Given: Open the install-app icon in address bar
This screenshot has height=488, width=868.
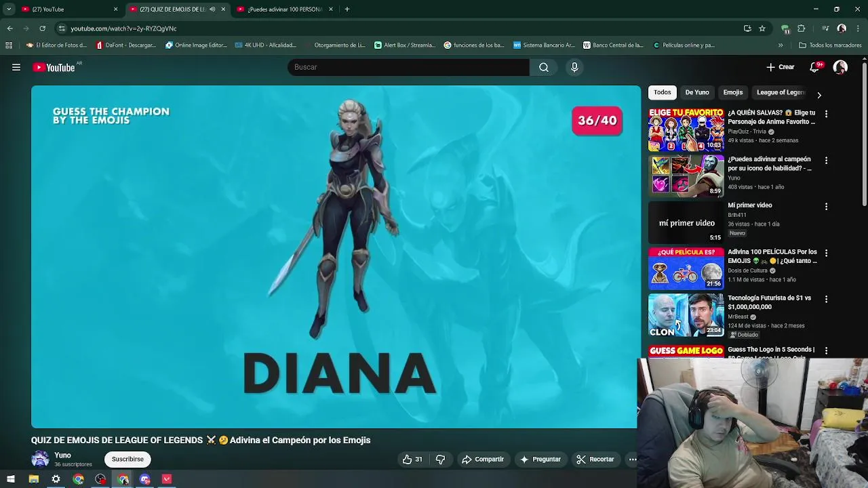Looking at the screenshot, I should [x=747, y=28].
